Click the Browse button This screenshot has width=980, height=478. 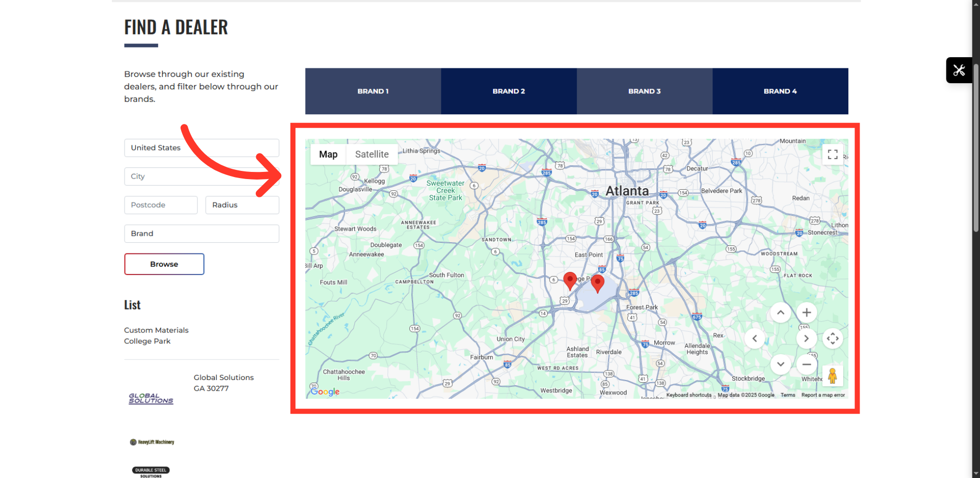coord(164,264)
